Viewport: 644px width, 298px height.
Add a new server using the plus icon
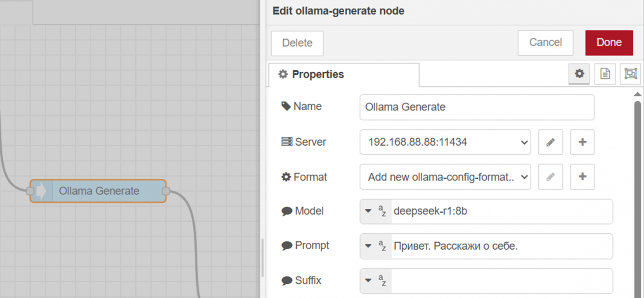[582, 142]
